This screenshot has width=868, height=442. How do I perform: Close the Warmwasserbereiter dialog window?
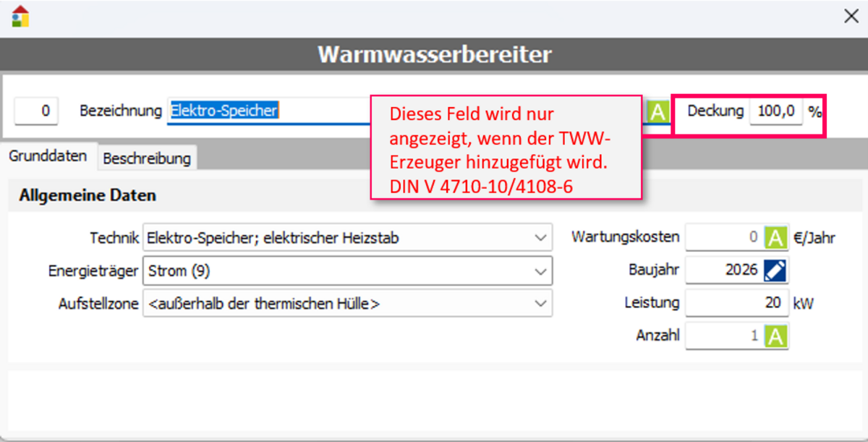[x=851, y=17]
